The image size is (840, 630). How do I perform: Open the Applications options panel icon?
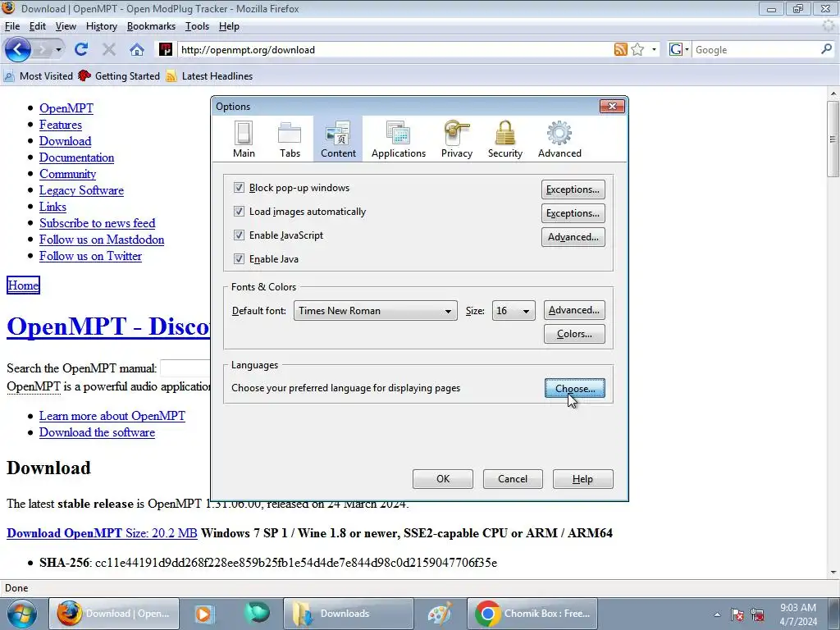pyautogui.click(x=399, y=139)
